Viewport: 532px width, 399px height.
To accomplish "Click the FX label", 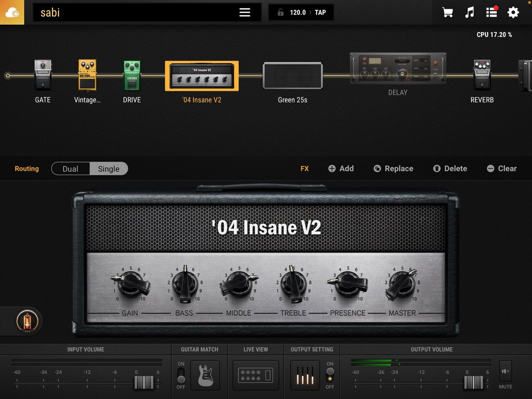I will click(305, 168).
